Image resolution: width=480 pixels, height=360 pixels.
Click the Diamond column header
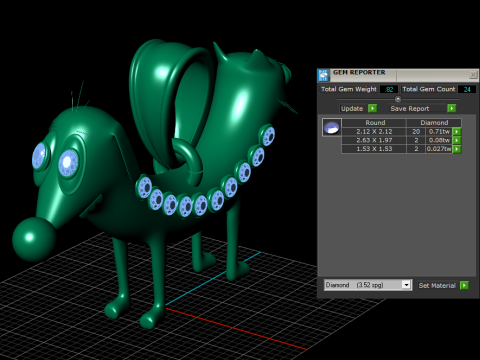(434, 123)
